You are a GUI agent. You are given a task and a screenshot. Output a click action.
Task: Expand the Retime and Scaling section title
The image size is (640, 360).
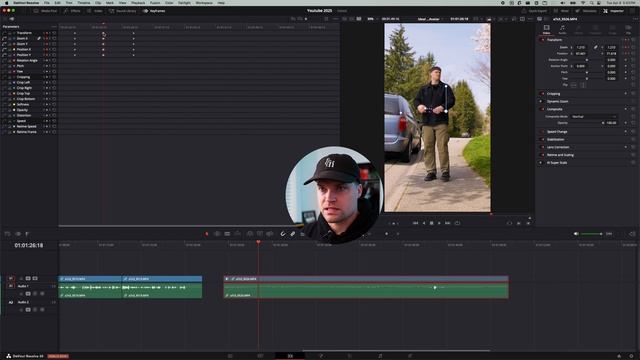pos(560,155)
